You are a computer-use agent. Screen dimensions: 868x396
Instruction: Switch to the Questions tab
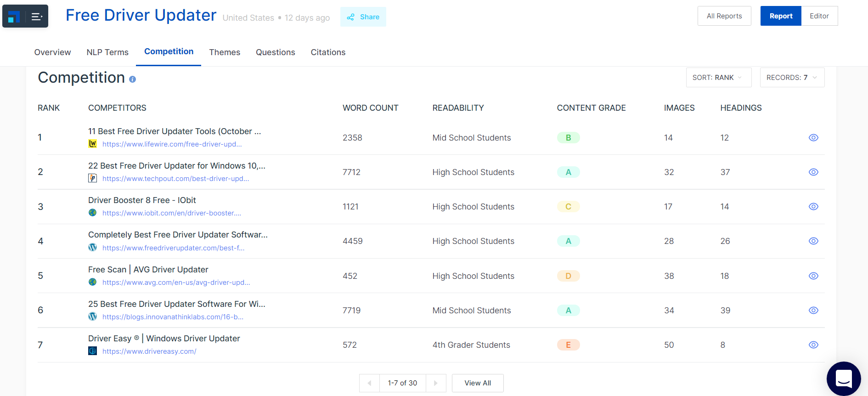point(276,52)
